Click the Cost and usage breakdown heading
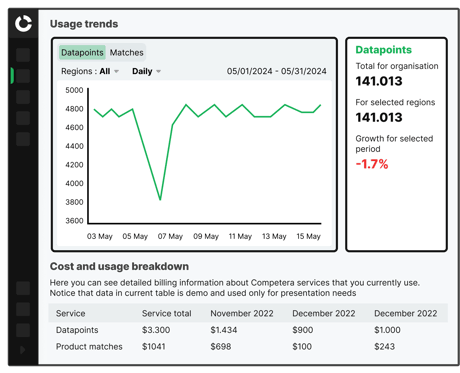460x373 pixels. [x=119, y=266]
